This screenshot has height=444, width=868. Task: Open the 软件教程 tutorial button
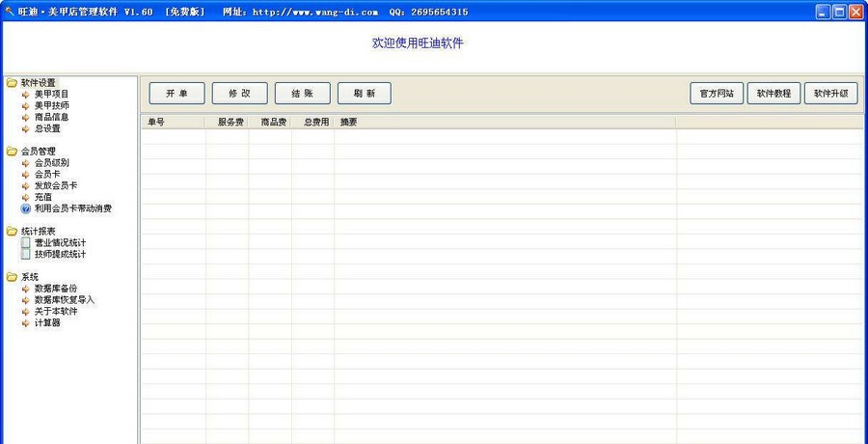(x=773, y=94)
